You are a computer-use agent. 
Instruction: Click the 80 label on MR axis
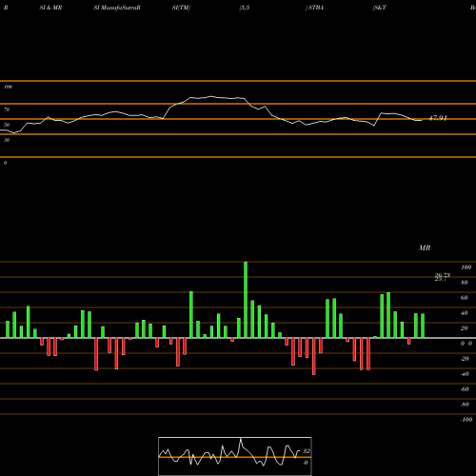(x=465, y=283)
